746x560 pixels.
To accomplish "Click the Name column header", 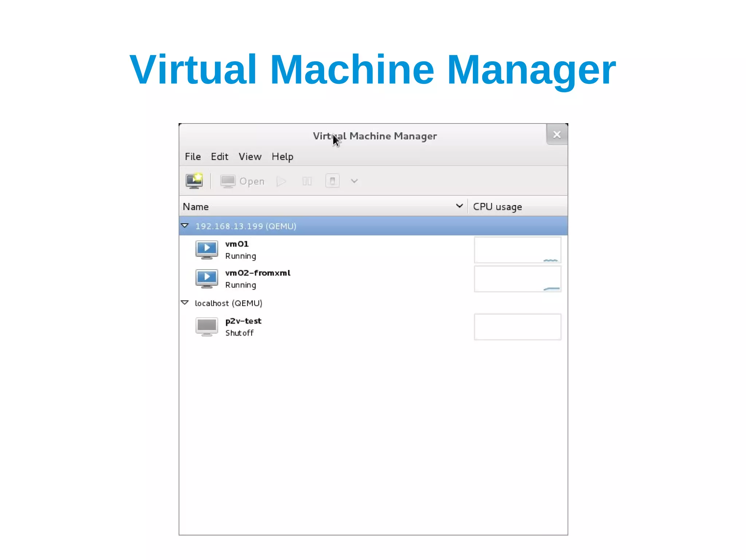I will [323, 207].
